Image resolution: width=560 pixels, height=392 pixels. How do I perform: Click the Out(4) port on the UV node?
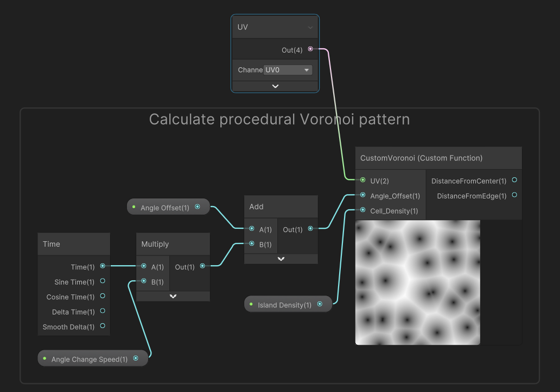(310, 50)
